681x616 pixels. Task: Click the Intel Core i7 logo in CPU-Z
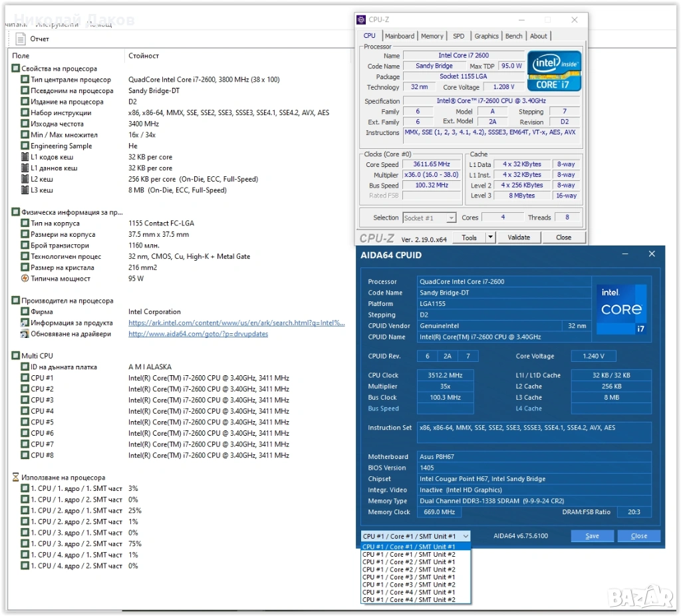[554, 71]
